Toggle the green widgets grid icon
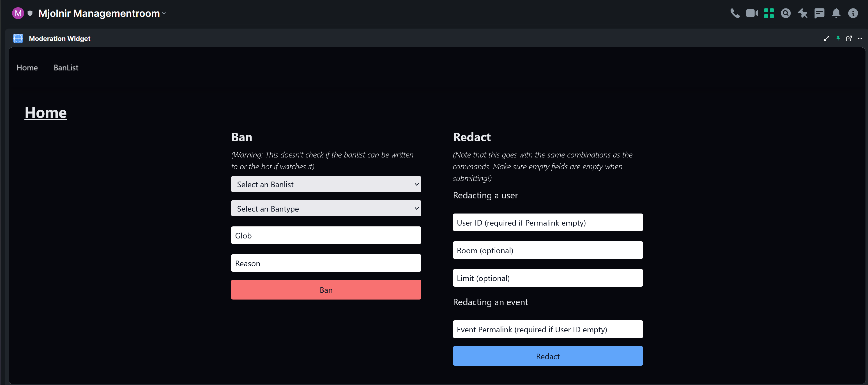 coord(769,13)
